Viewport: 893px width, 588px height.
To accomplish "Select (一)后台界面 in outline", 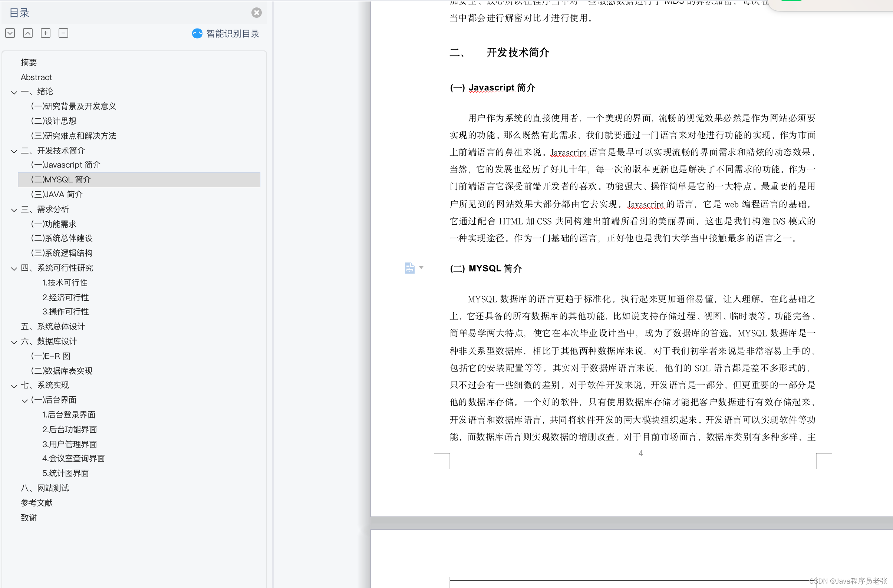I will click(x=54, y=400).
